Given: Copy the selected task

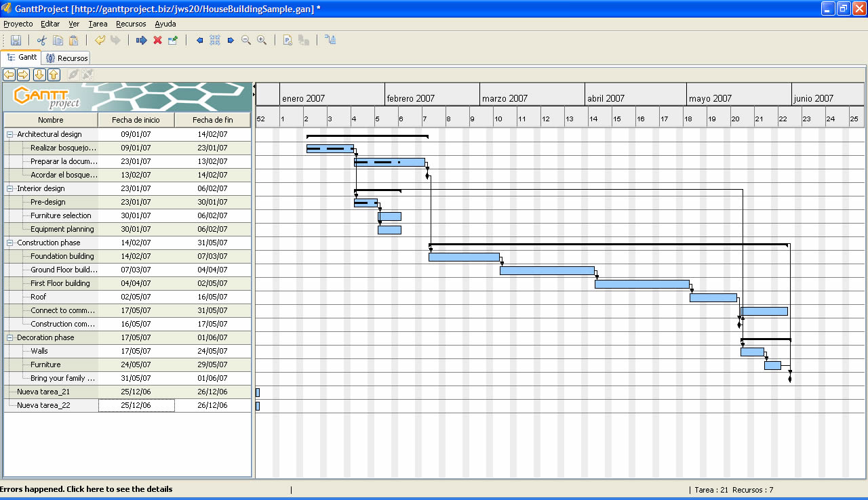Looking at the screenshot, I should coord(57,40).
